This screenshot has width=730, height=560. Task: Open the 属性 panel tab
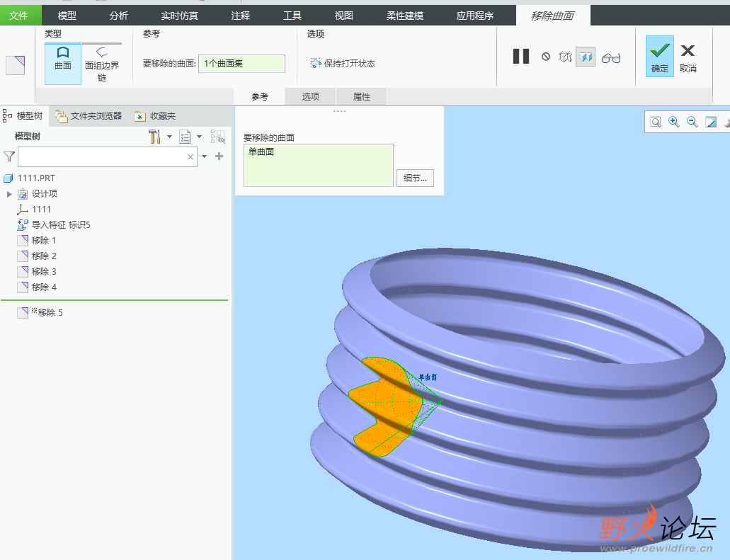[362, 96]
